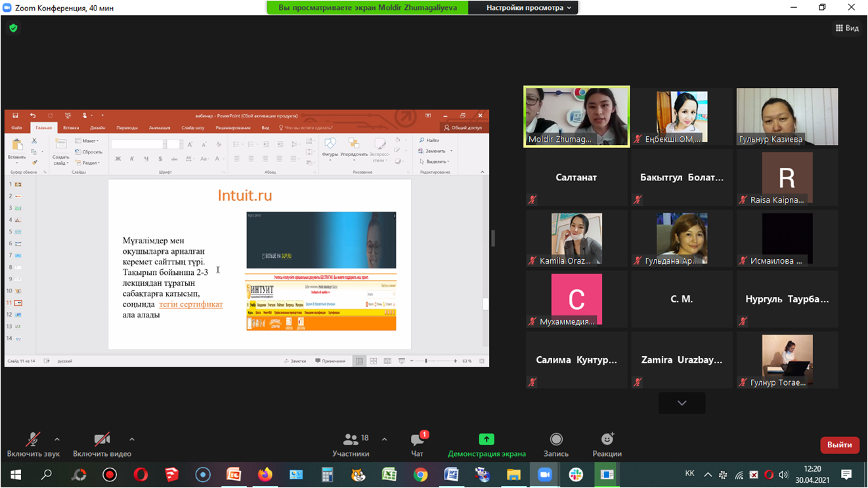The width and height of the screenshot is (868, 488).
Task: Click the green encryption shield icon
Action: pos(13,28)
